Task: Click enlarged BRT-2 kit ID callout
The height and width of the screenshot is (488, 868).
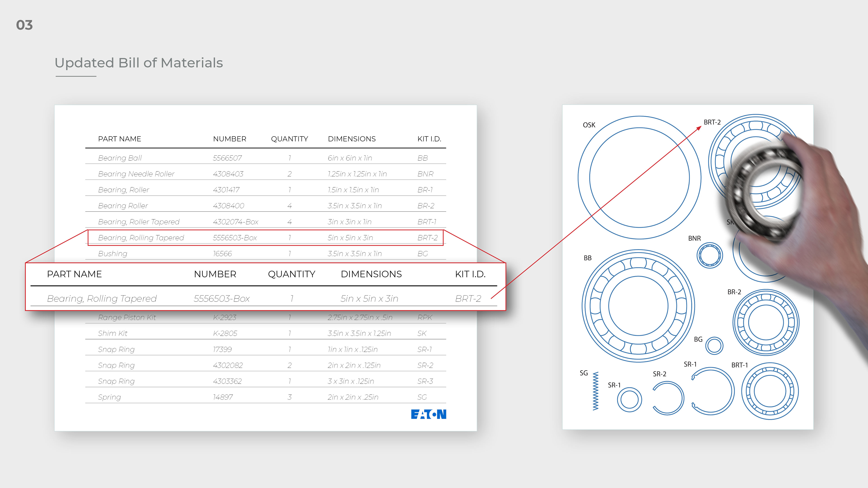Action: [468, 298]
